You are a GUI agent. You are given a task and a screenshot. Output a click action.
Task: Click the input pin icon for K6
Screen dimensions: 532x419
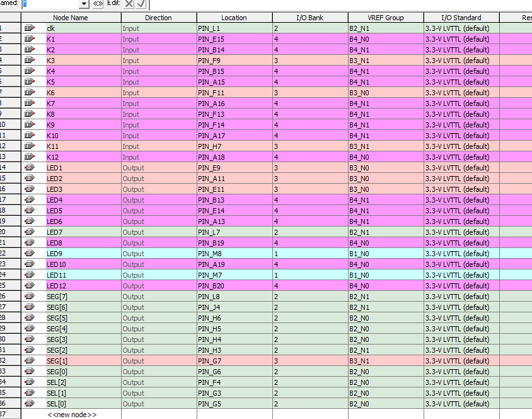(30, 92)
